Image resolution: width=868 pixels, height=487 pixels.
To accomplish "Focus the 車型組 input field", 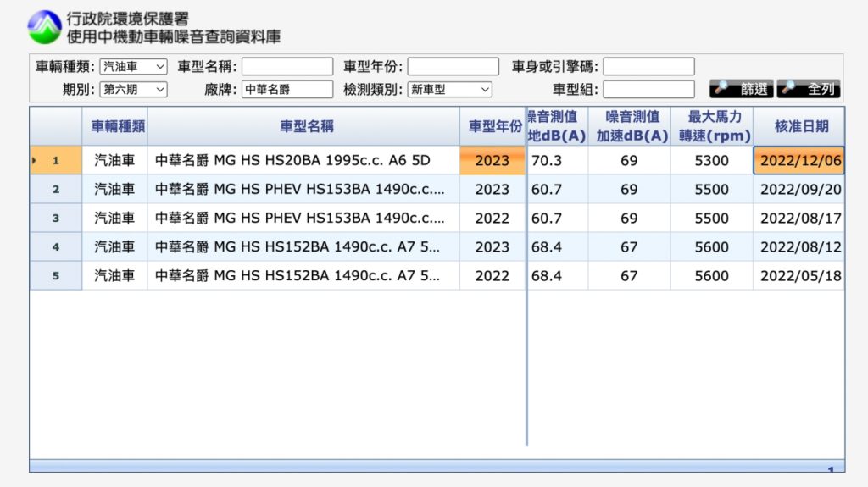I will click(x=648, y=89).
